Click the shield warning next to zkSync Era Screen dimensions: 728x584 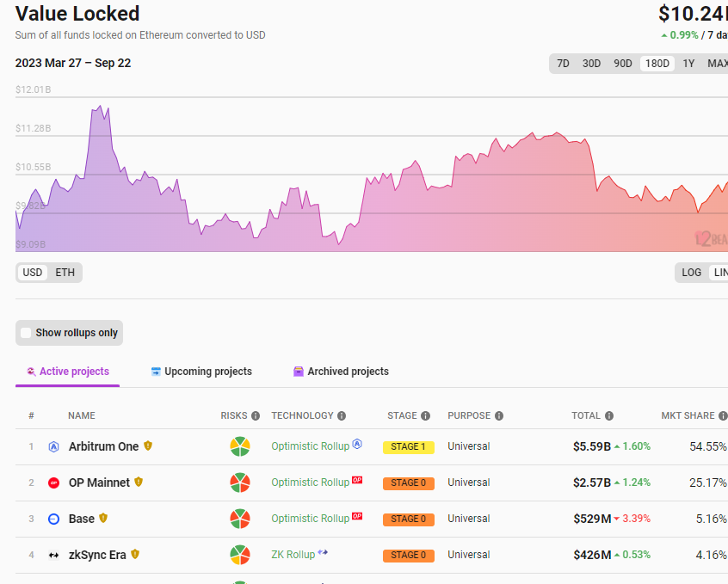tap(135, 554)
